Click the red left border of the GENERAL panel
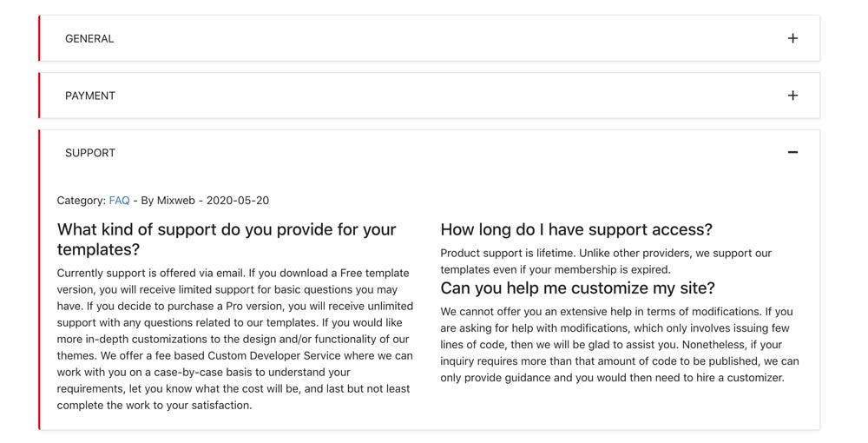 tap(40, 38)
